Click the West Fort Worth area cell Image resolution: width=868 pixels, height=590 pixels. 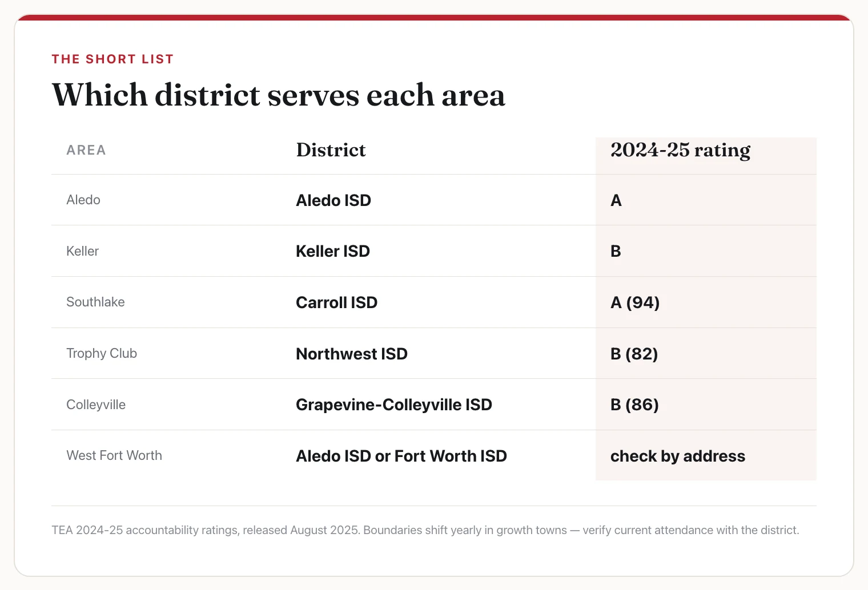click(114, 455)
